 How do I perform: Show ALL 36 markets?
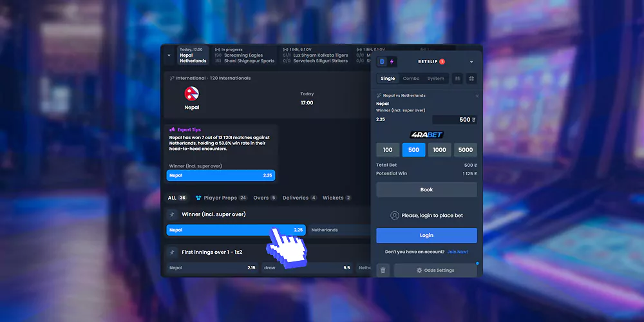click(x=177, y=198)
